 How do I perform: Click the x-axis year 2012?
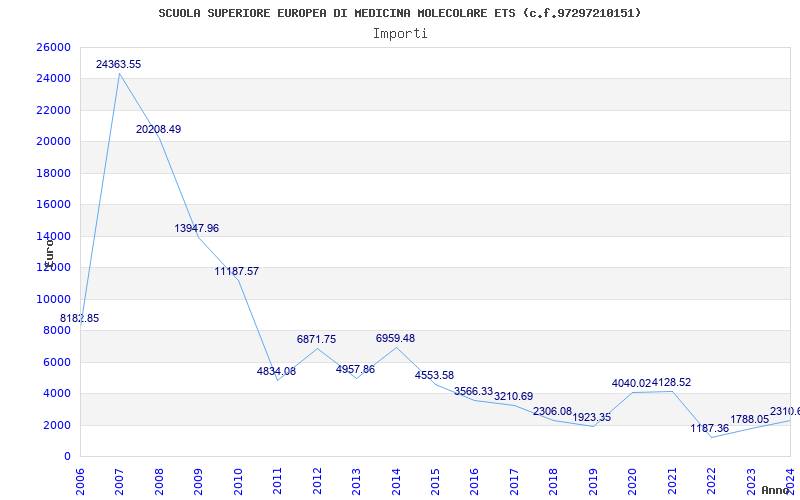(317, 480)
